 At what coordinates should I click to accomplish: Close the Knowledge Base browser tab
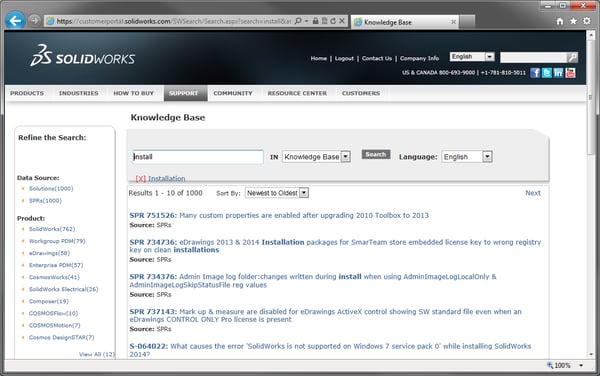[453, 22]
